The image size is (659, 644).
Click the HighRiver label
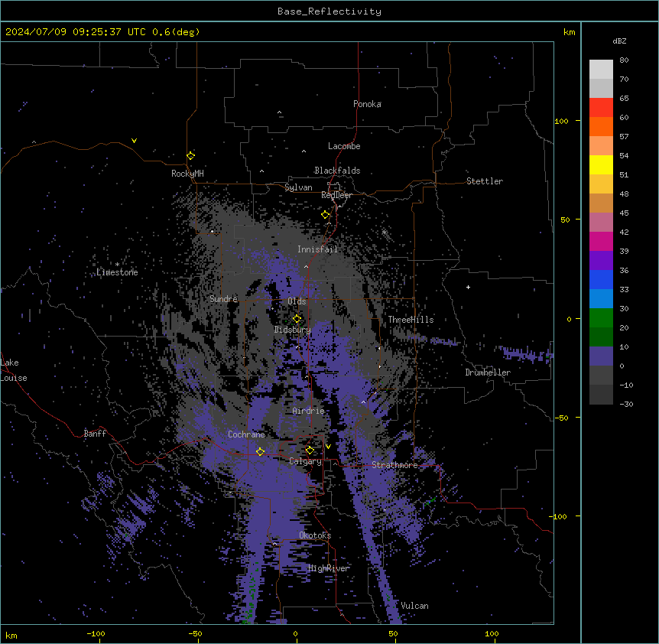click(x=329, y=568)
